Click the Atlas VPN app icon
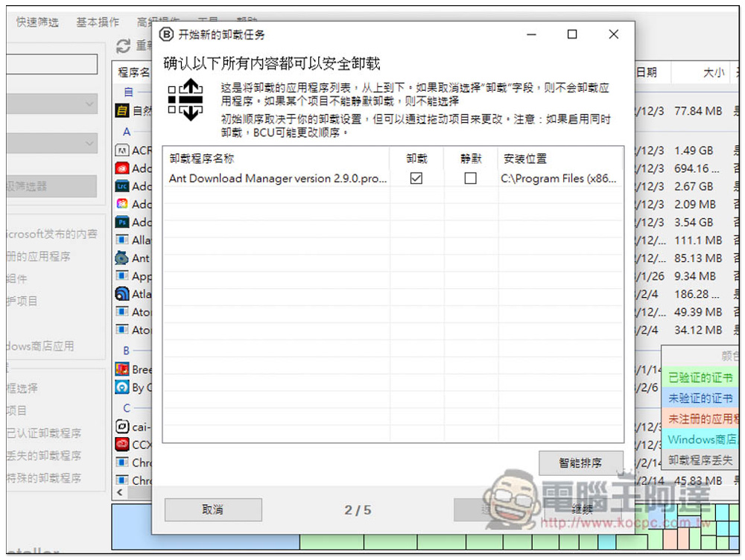The width and height of the screenshot is (745, 560). 121,294
